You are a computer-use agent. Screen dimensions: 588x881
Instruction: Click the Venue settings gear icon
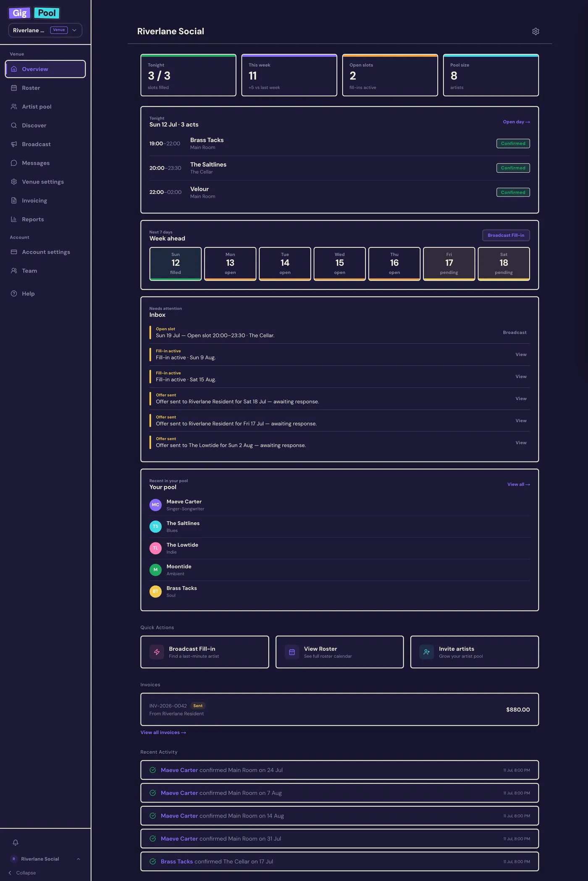pyautogui.click(x=14, y=182)
